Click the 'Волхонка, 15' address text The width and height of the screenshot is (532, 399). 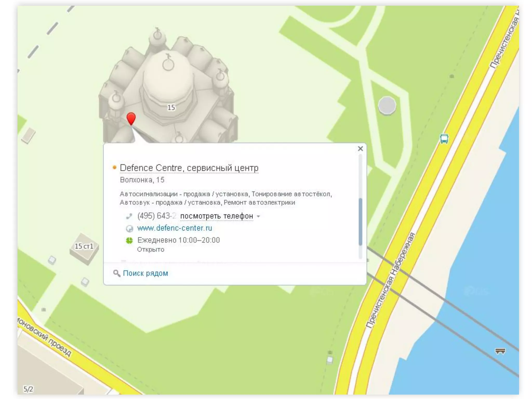point(142,180)
